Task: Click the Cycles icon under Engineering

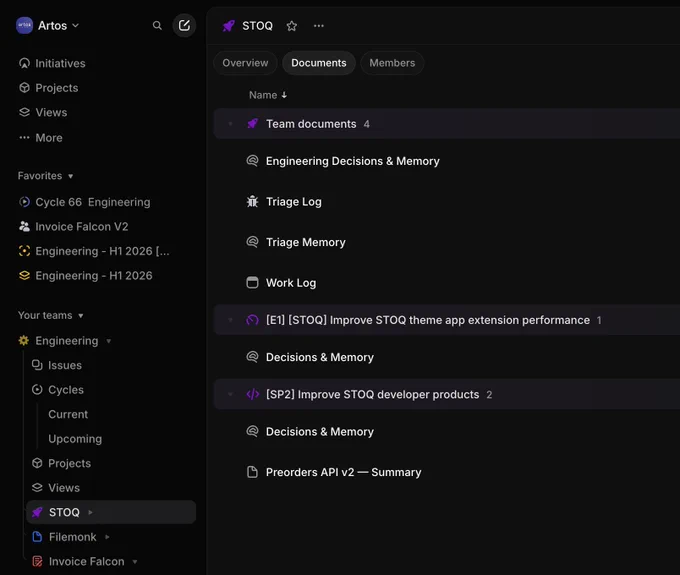Action: pos(37,389)
